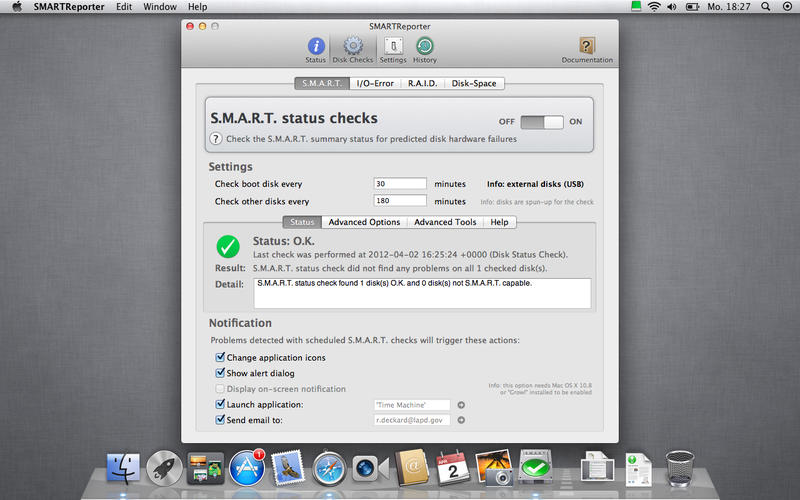Switch to the I/O-Error tab

(375, 83)
